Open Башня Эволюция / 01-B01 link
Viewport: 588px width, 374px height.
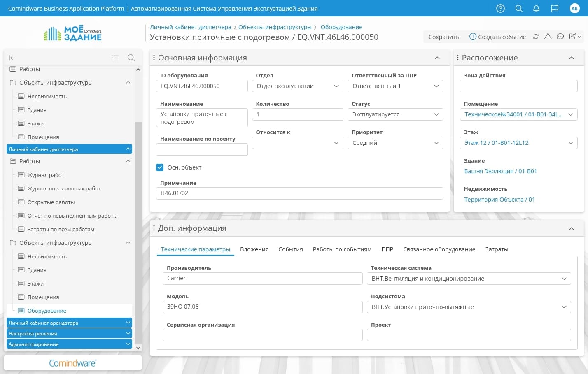click(501, 171)
